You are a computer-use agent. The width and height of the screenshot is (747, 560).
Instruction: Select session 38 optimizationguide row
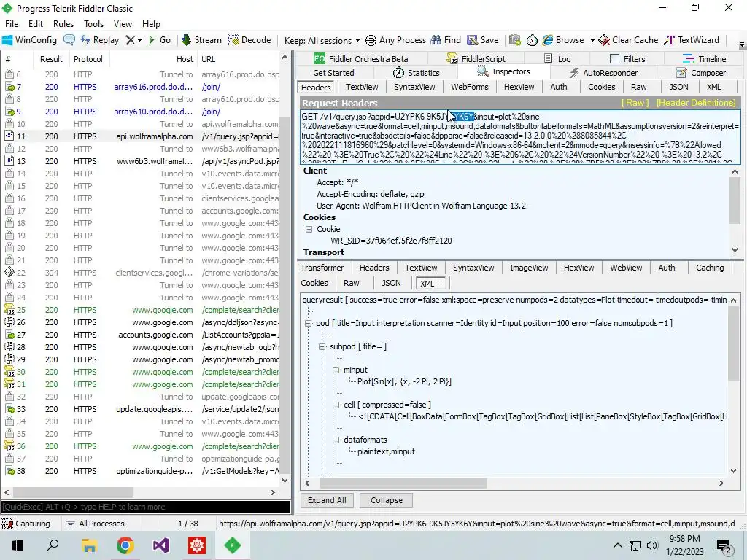tap(141, 471)
